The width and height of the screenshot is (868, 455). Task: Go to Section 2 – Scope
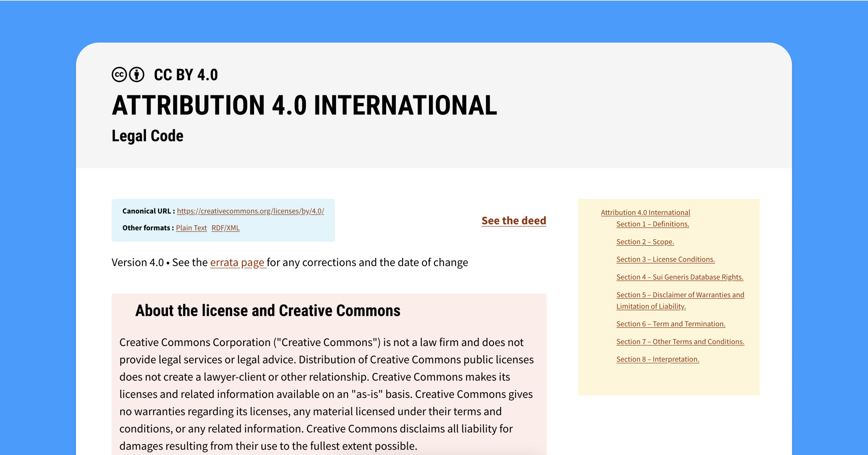pyautogui.click(x=645, y=242)
